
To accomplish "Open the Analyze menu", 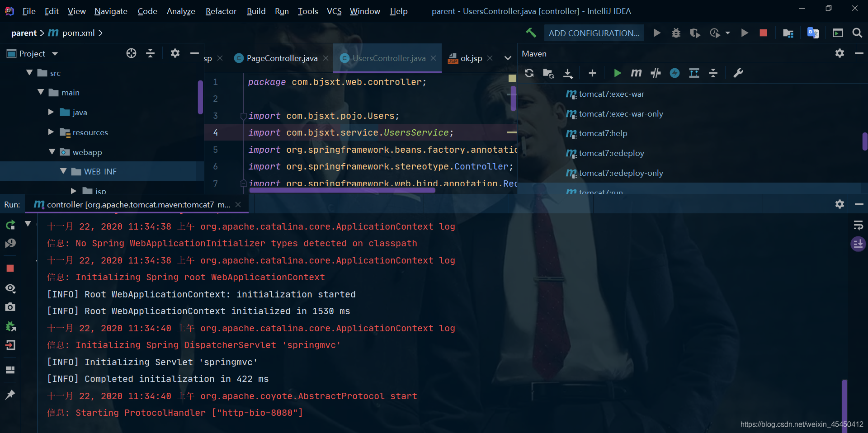I will (x=181, y=11).
